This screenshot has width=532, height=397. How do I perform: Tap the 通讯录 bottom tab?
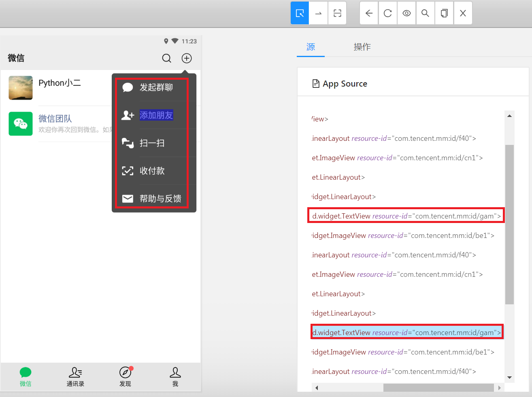pyautogui.click(x=75, y=377)
